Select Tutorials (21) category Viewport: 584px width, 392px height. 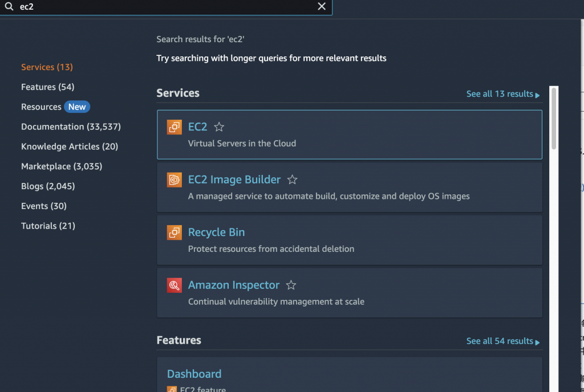[x=48, y=226]
